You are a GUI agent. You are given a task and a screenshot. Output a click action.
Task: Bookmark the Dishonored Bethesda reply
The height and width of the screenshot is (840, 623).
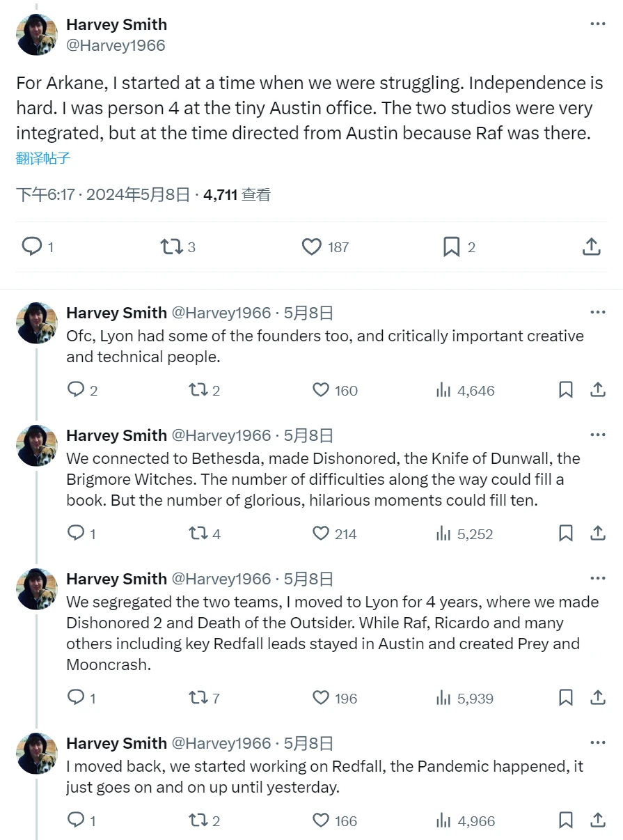566,534
